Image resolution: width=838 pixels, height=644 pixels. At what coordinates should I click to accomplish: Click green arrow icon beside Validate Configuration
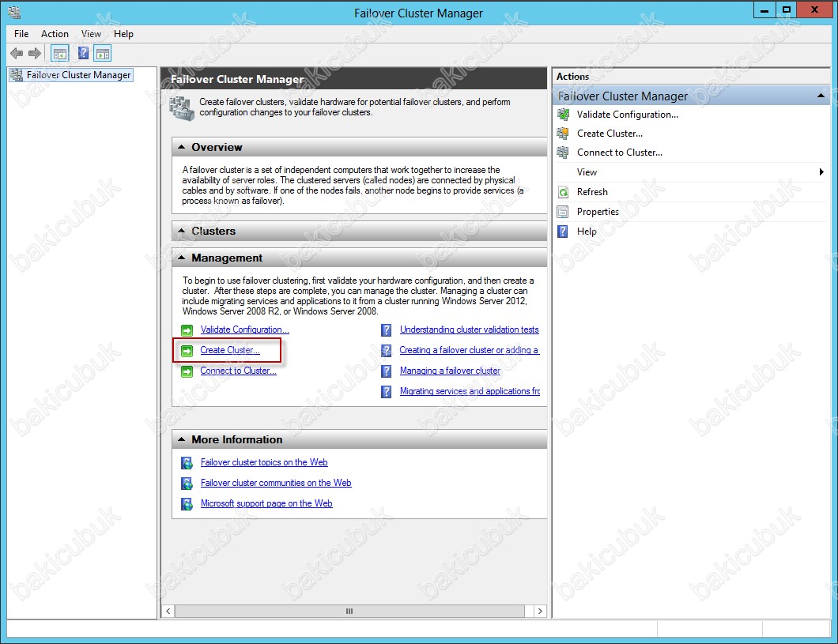[x=187, y=330]
